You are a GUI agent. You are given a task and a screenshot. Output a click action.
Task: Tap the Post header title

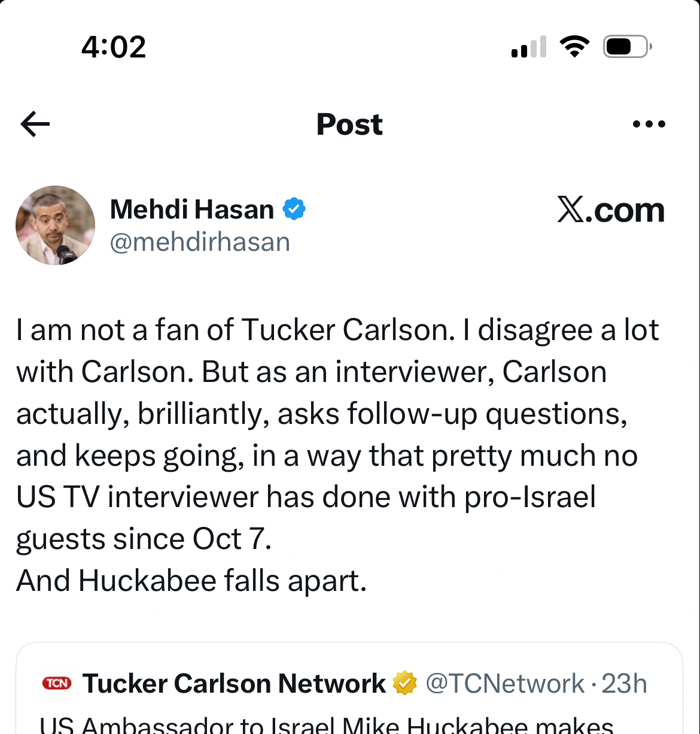point(349,125)
